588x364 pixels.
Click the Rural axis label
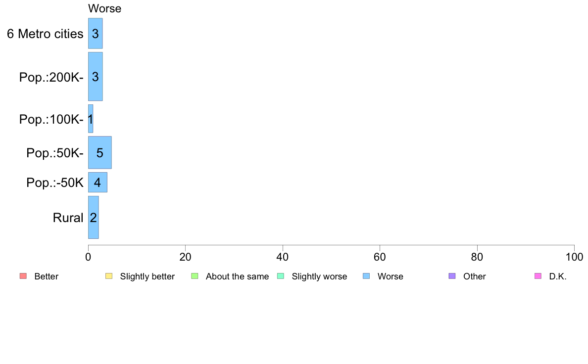(x=68, y=218)
